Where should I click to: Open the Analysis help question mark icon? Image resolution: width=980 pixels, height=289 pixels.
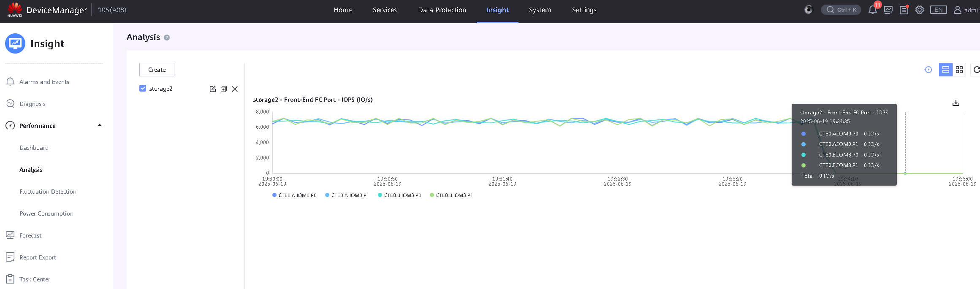(167, 38)
